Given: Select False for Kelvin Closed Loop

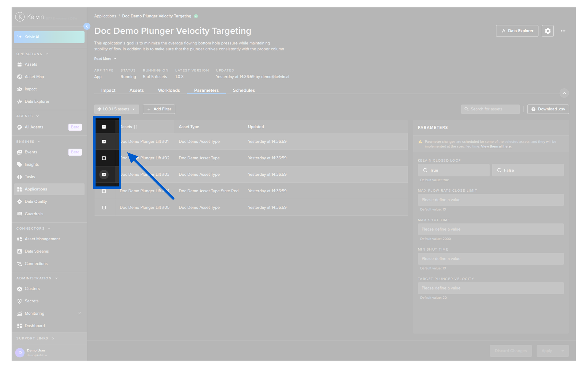Looking at the screenshot, I should point(528,170).
